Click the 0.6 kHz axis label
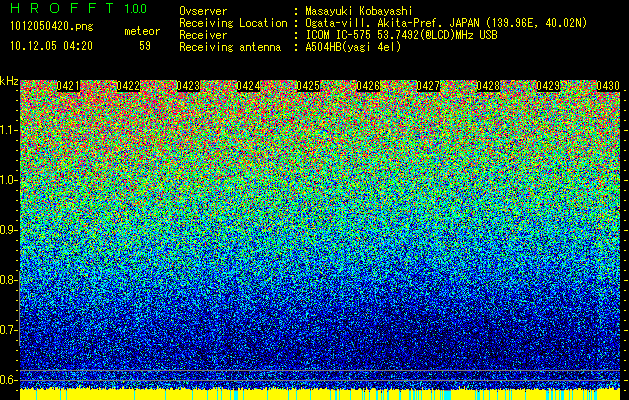This screenshot has height=400, width=629. (9, 380)
